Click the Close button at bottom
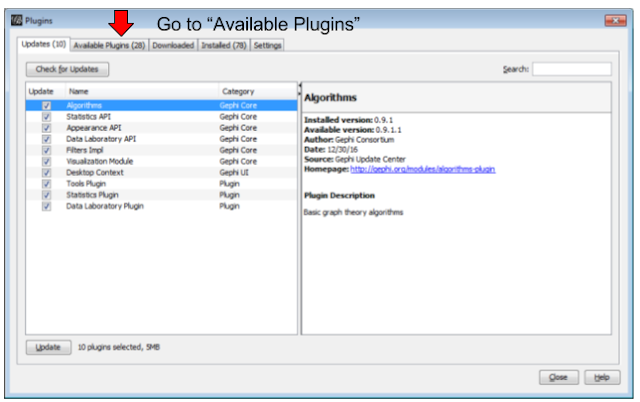640x402 pixels. tap(558, 377)
